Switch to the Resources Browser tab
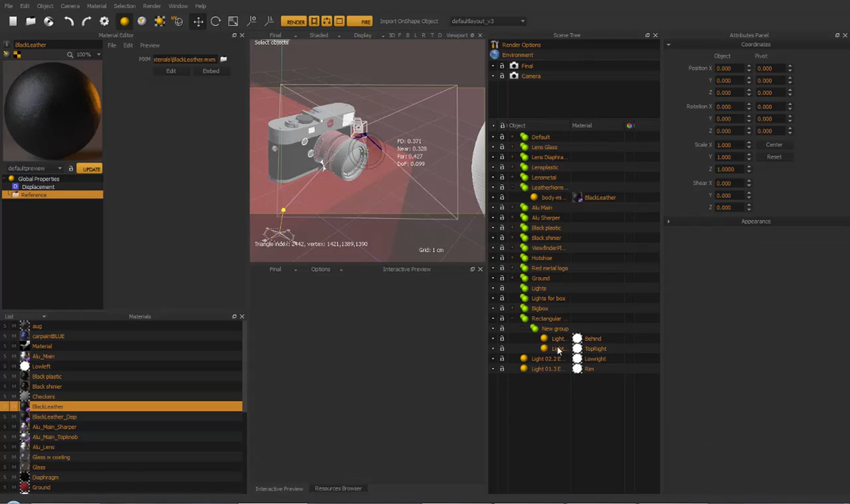Screen dimensions: 850x504 [x=338, y=488]
